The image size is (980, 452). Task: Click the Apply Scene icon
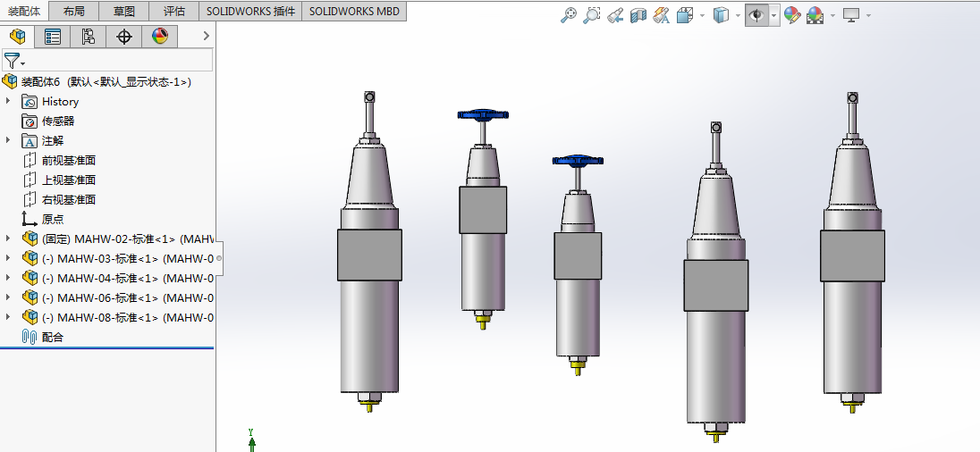[x=815, y=15]
